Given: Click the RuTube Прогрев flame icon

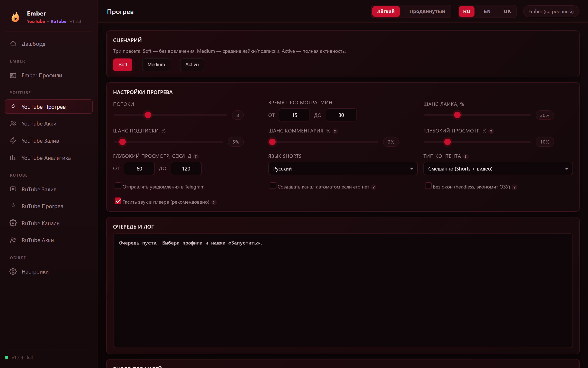Looking at the screenshot, I should 13,206.
